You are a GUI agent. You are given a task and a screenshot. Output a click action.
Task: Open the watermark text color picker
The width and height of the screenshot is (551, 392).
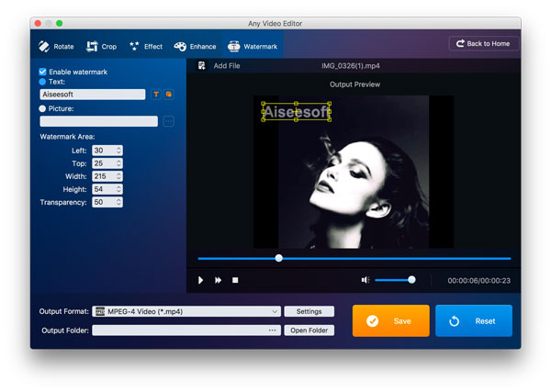tap(169, 94)
